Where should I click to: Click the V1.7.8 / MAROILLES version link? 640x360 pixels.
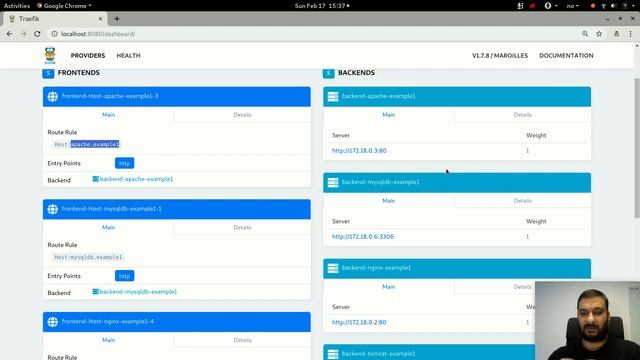[500, 56]
